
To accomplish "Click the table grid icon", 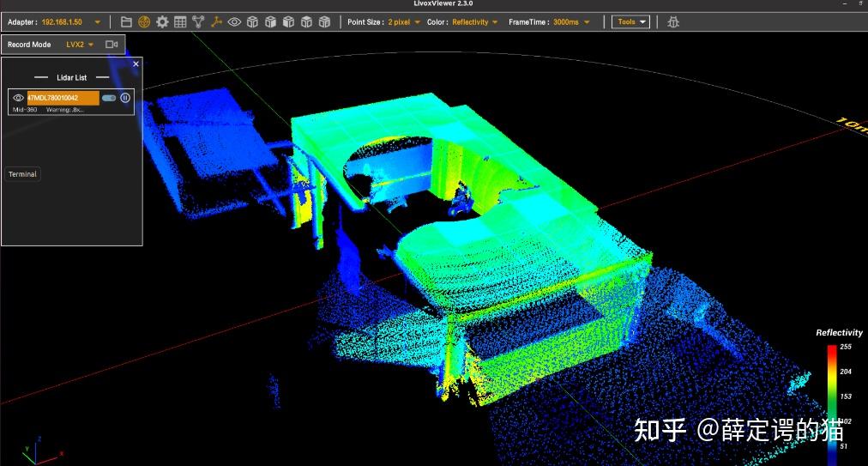I will coord(180,21).
